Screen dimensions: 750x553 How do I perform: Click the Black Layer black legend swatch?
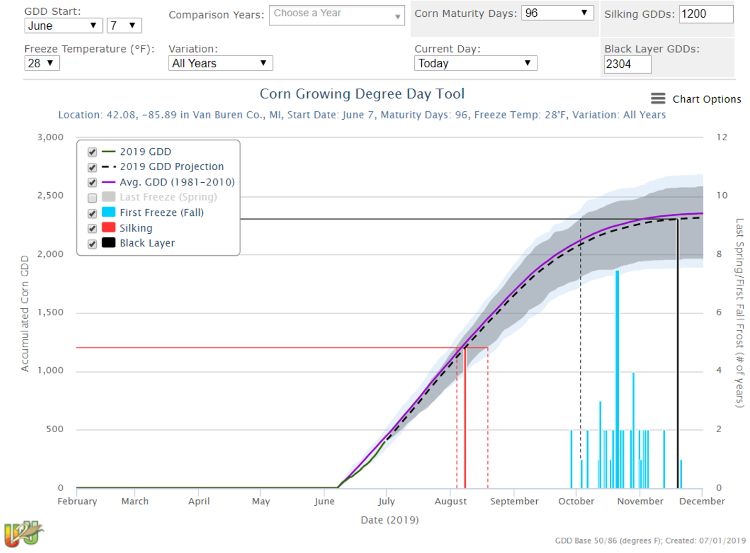(x=109, y=243)
